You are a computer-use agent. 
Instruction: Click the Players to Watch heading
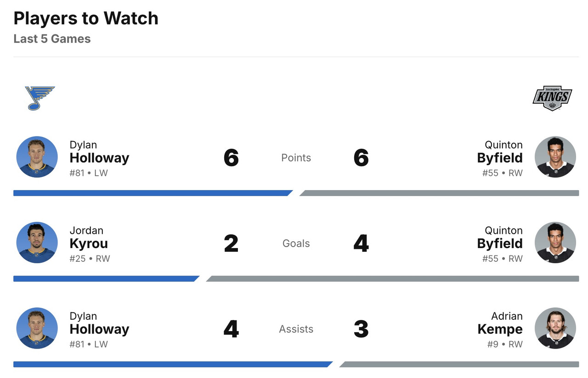tap(86, 18)
